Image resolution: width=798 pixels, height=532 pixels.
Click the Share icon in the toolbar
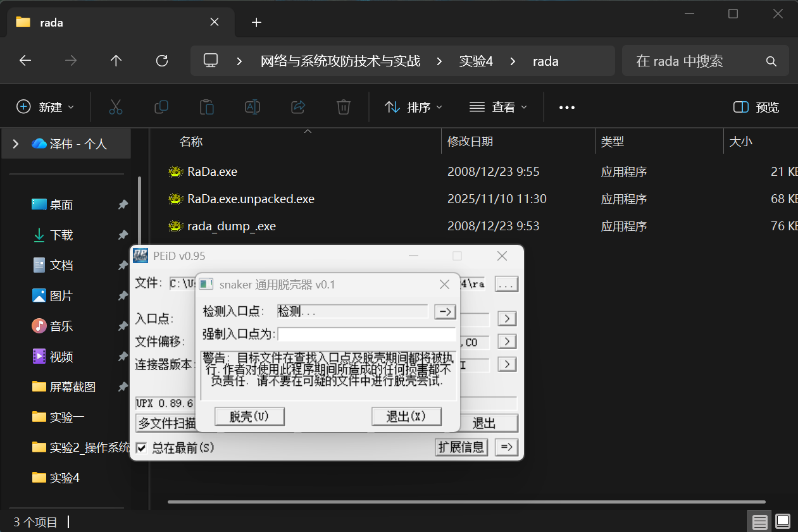[298, 107]
